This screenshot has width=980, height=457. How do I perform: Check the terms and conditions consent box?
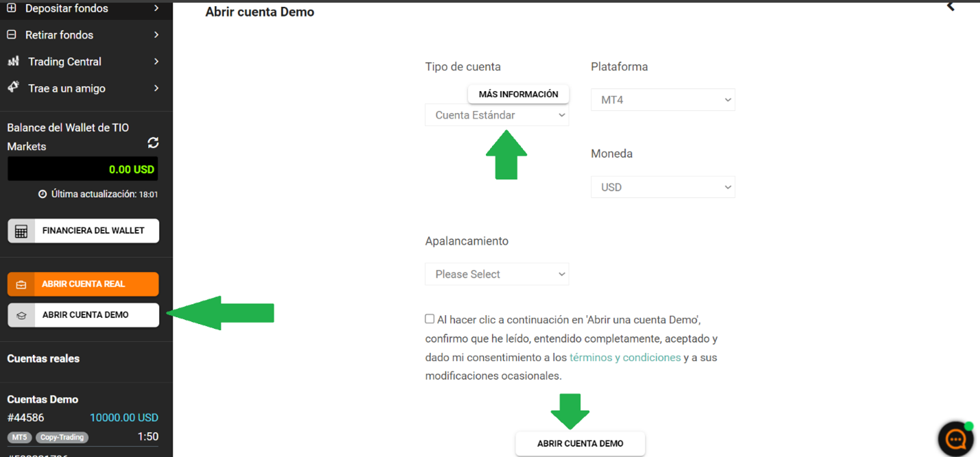(429, 318)
